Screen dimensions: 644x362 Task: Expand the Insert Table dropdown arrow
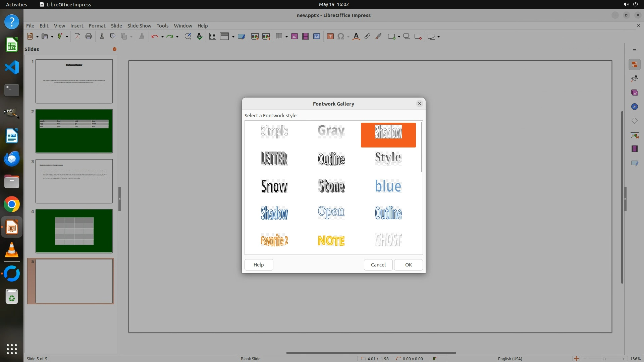286,37
